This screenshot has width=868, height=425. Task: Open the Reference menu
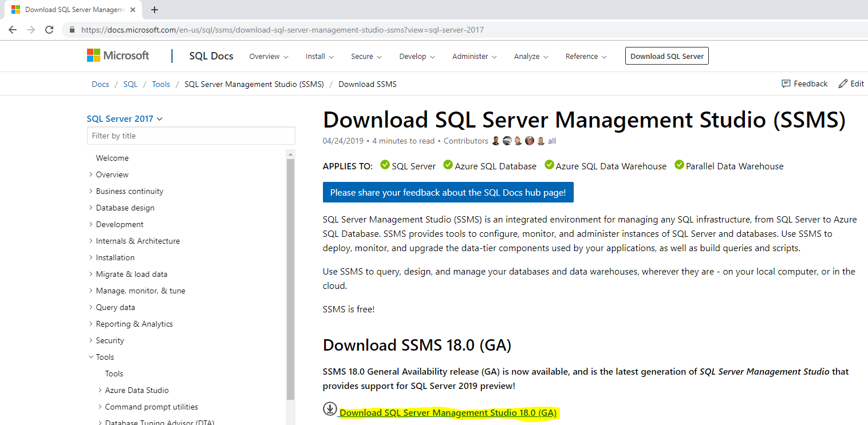pyautogui.click(x=586, y=57)
